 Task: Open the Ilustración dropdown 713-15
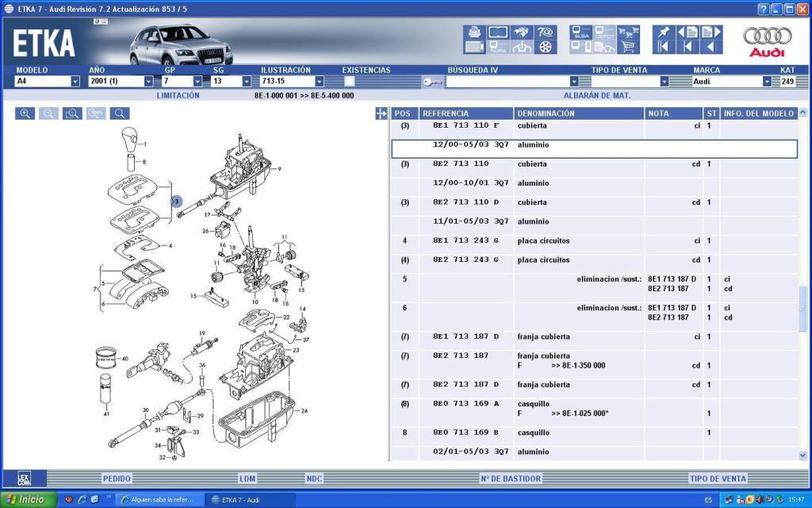[x=320, y=82]
